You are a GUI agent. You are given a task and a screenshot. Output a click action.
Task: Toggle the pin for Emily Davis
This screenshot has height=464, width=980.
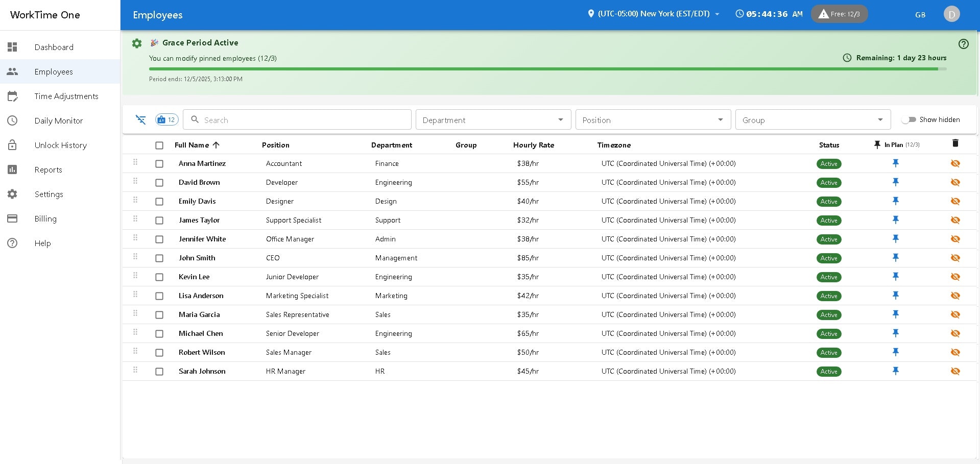895,201
